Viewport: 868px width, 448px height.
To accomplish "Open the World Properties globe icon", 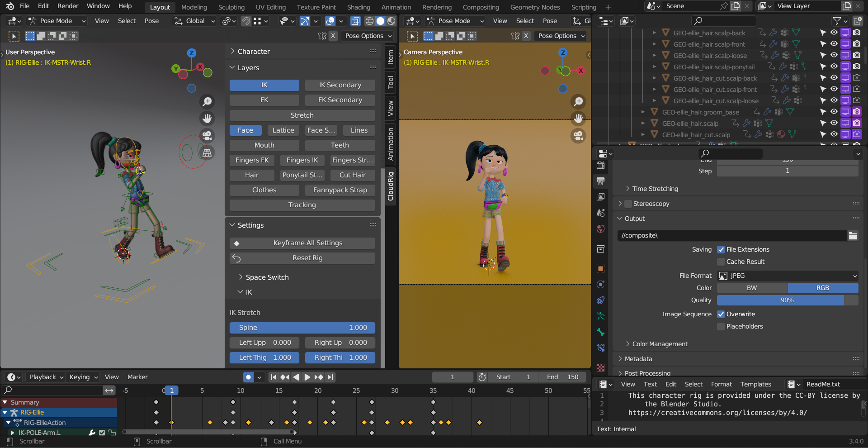I will pyautogui.click(x=600, y=229).
